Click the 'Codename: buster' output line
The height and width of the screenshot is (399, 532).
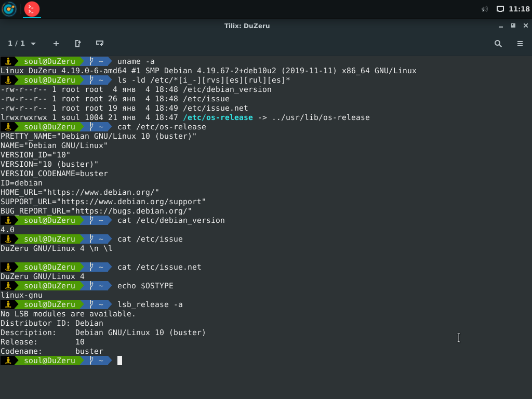click(52, 351)
